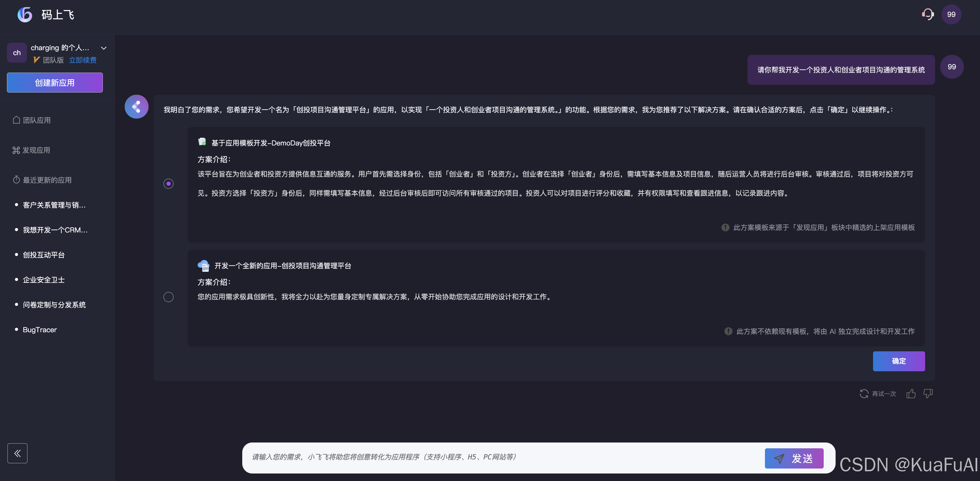The height and width of the screenshot is (481, 980).
Task: Click the thumbs down feedback icon
Action: pos(928,393)
